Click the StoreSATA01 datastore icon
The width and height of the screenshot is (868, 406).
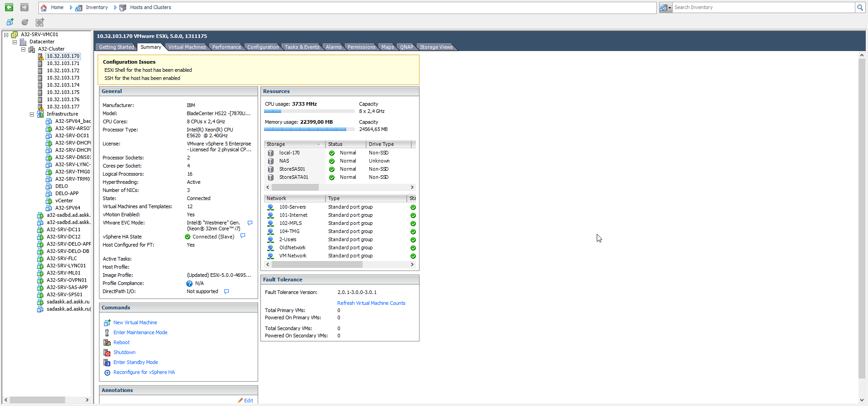coord(271,177)
